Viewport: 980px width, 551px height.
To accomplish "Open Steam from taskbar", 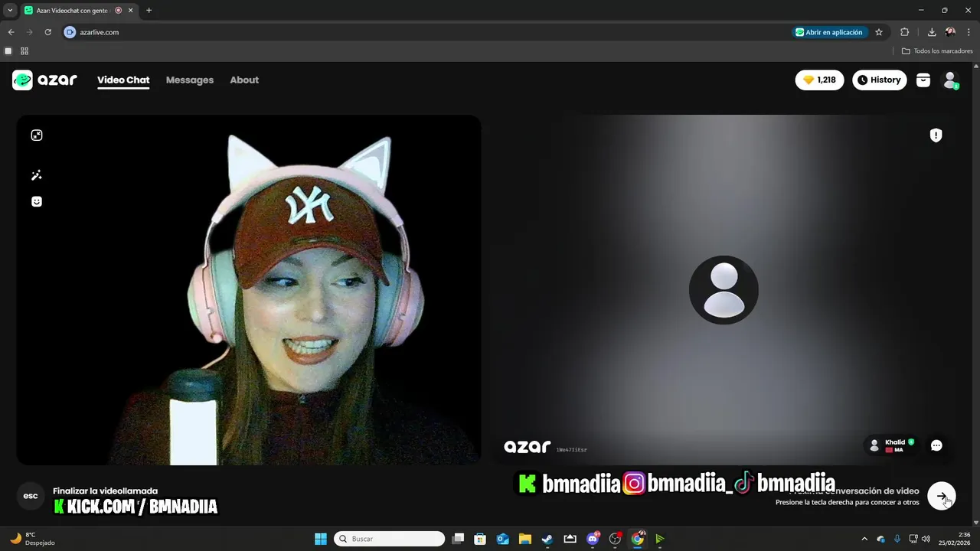I will click(547, 539).
